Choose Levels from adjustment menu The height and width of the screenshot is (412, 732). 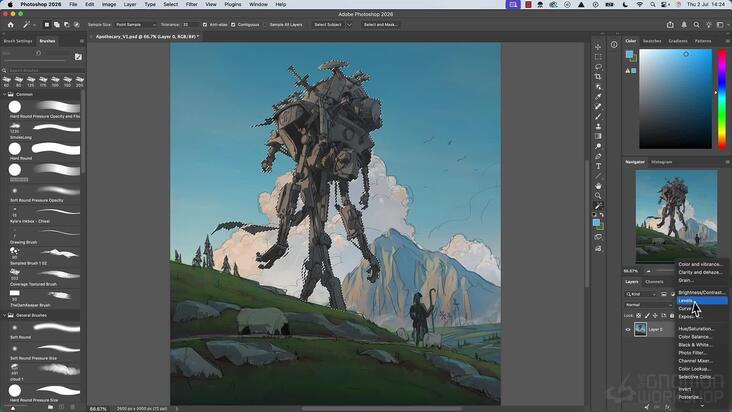click(702, 300)
